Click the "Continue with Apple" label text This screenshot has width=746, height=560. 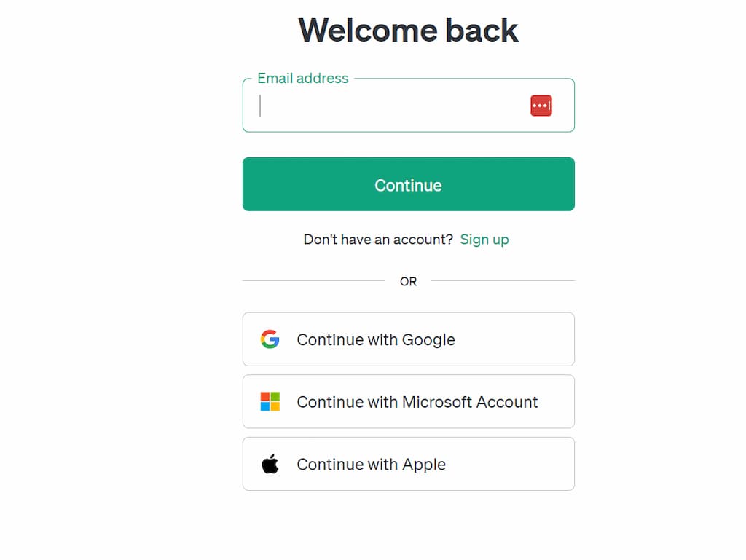coord(371,465)
